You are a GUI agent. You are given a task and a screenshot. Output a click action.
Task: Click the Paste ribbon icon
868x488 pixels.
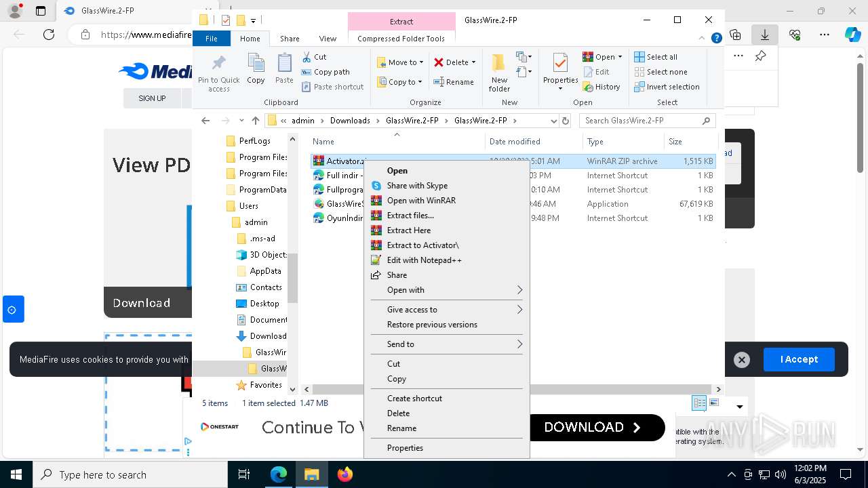[284, 64]
